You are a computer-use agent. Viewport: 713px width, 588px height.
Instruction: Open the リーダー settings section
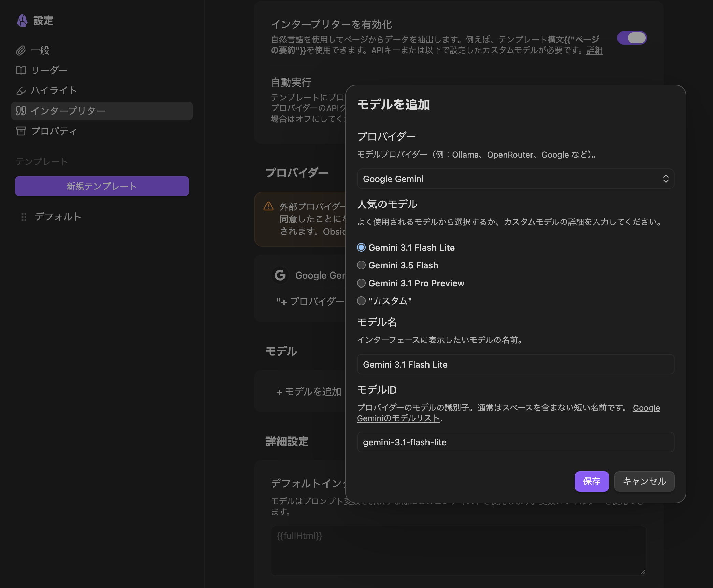pyautogui.click(x=102, y=71)
